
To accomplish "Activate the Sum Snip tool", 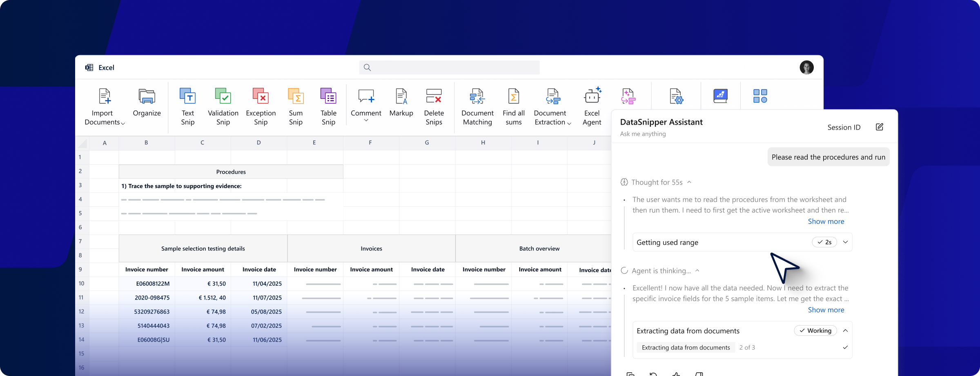I will 296,96.
